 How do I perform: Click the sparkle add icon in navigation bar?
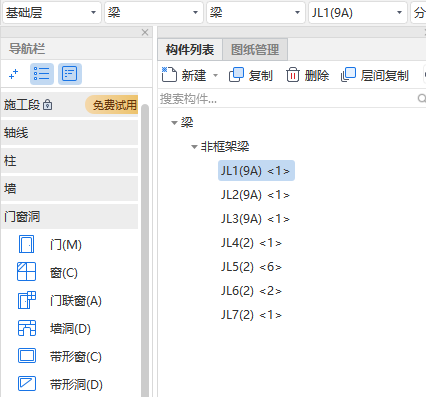click(x=13, y=74)
